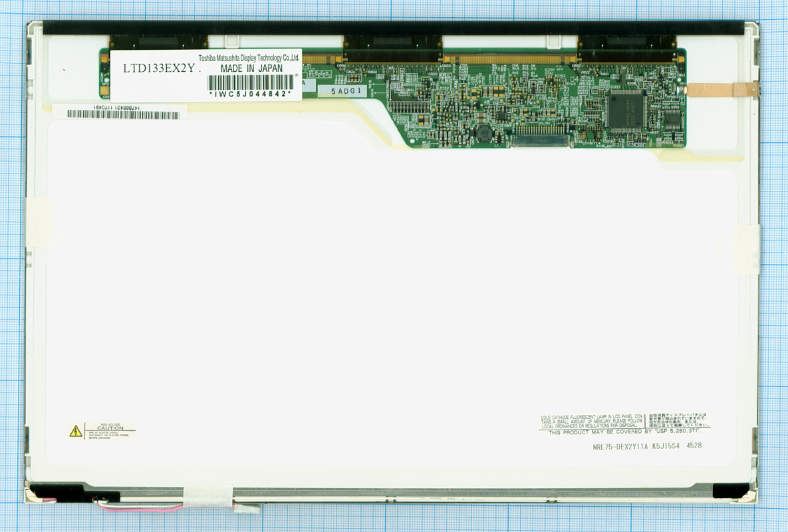This screenshot has width=788, height=532.
Task: Click the high voltage warning triangle icon
Action: [x=76, y=431]
